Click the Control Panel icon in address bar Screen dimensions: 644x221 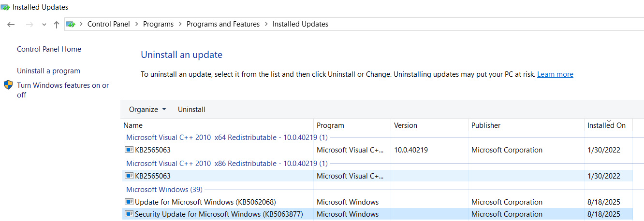point(71,24)
